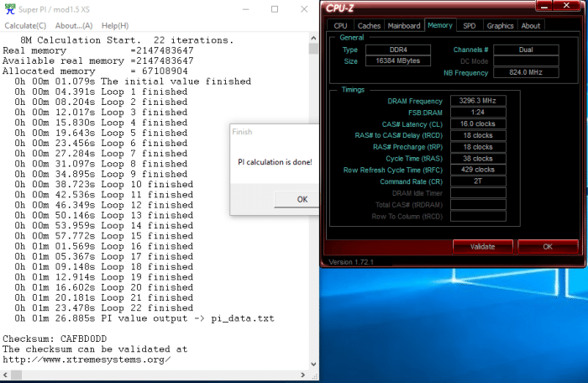Screen dimensions: 588x383
Task: Click the vertical scrollbar thumb in Super PI
Action: (x=313, y=49)
